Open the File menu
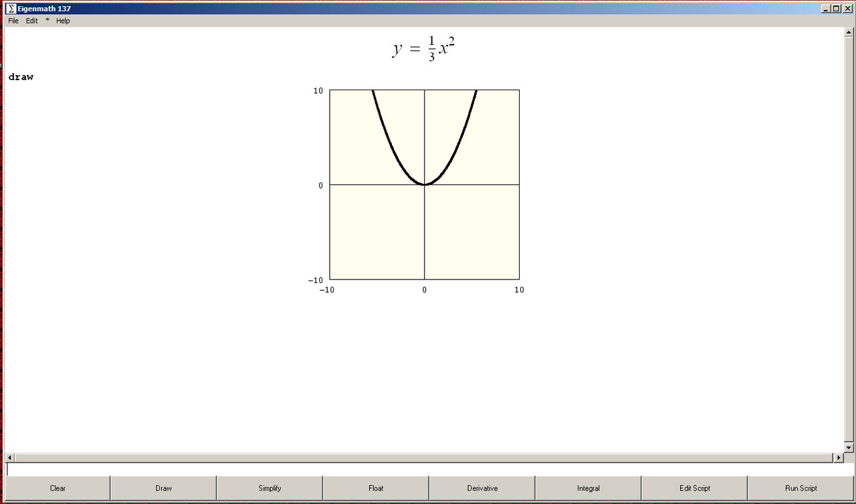The width and height of the screenshot is (856, 504). (x=12, y=21)
